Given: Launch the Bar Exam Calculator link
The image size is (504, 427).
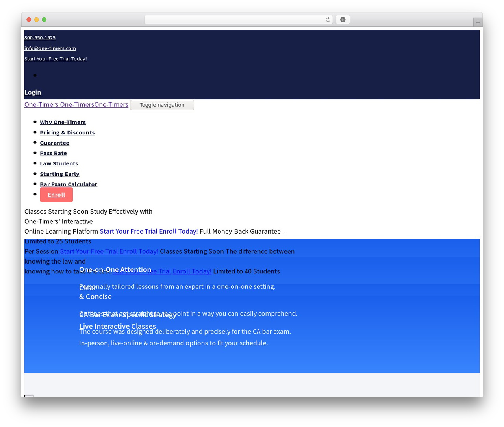Looking at the screenshot, I should click(x=69, y=184).
